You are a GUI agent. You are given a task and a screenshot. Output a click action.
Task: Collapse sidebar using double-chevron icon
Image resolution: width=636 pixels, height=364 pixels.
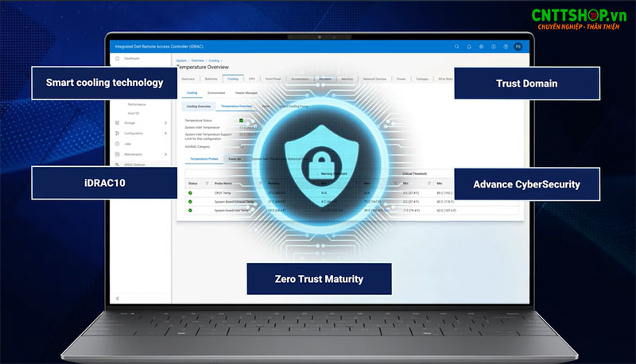(118, 298)
